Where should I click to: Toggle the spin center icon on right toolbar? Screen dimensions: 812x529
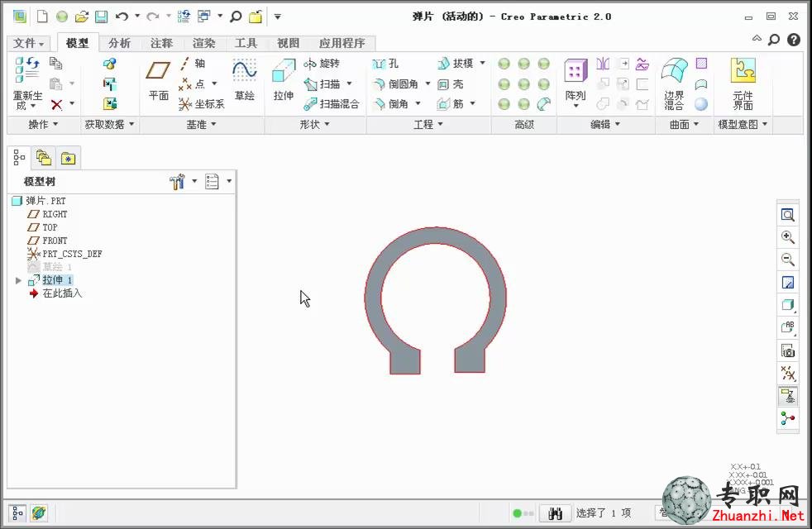click(788, 419)
